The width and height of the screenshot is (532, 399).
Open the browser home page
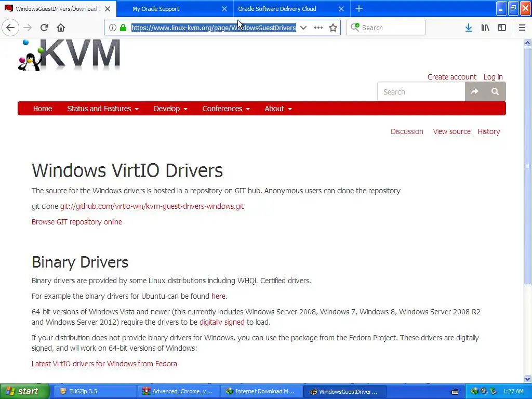pyautogui.click(x=61, y=28)
